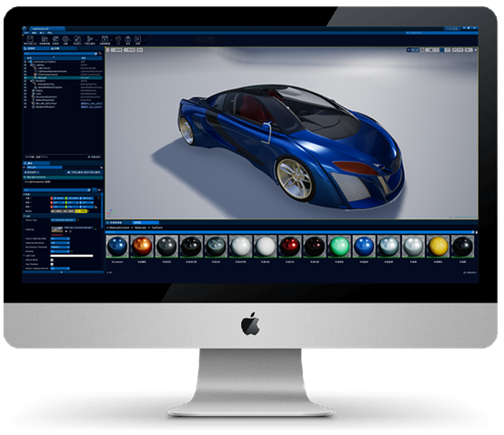The height and width of the screenshot is (435, 504).
Task: Collapse the Transform section in the details panel
Action: 24,194
